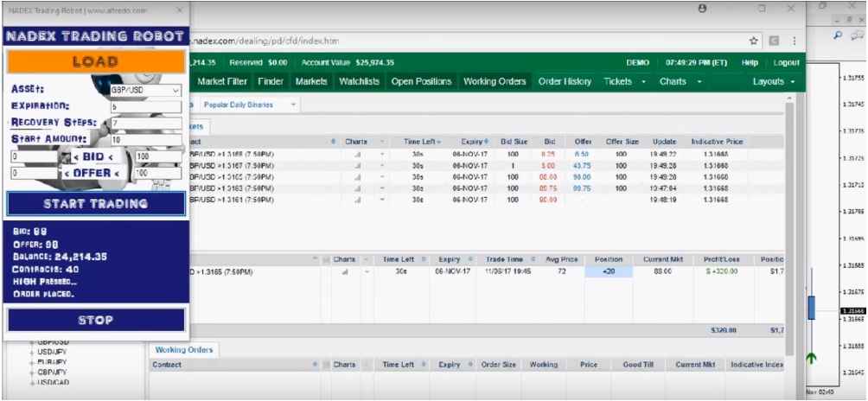This screenshot has width=868, height=401.
Task: Open the chart icon for GBP/USD >1.3163 row
Action: (x=357, y=188)
